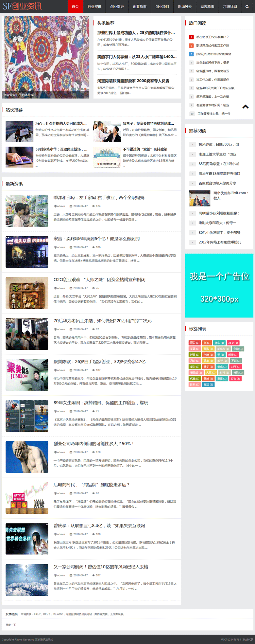The image size is (255, 644).
Task: Open the 求职计划 navigation item
Action: (230, 6)
